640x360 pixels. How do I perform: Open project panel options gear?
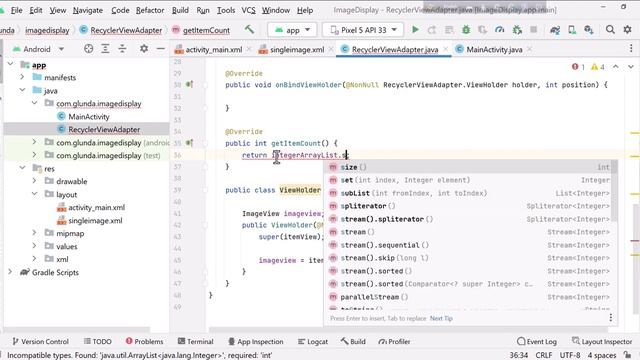coord(144,49)
